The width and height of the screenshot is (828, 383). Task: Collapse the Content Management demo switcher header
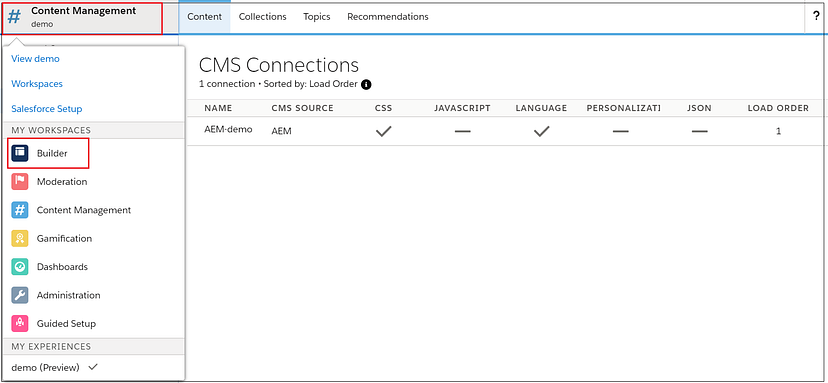82,17
